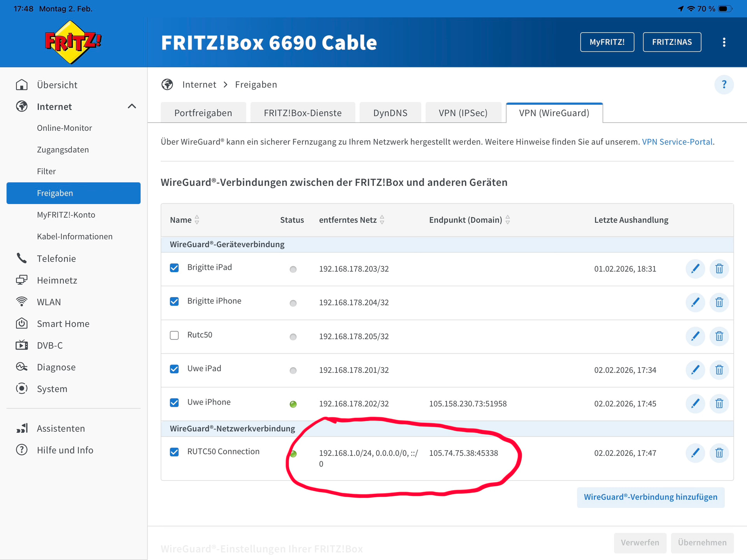
Task: Open the three-dot menu in the header
Action: (724, 42)
